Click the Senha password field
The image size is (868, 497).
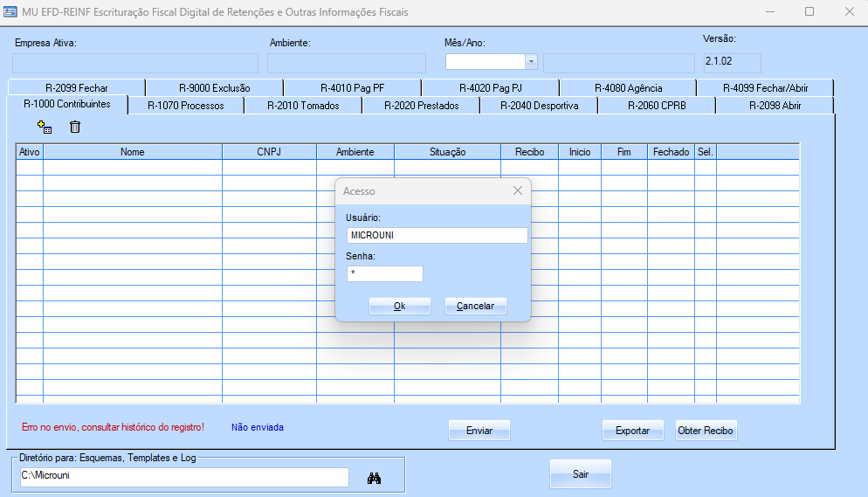385,273
